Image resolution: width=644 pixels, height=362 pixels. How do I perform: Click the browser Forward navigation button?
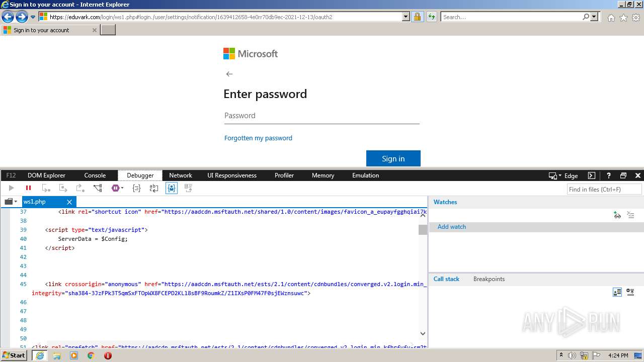pyautogui.click(x=22, y=17)
